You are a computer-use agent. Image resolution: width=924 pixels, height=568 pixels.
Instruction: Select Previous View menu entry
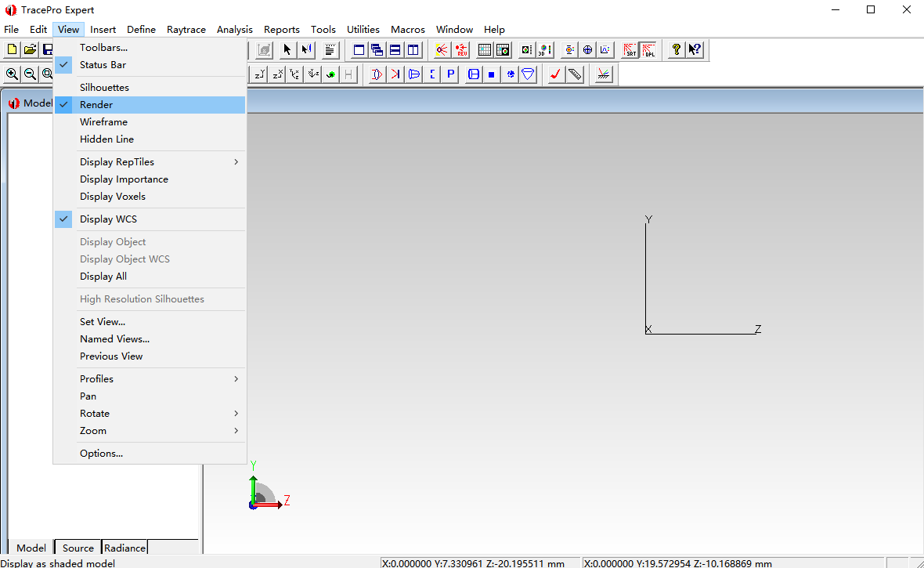[x=150, y=356]
